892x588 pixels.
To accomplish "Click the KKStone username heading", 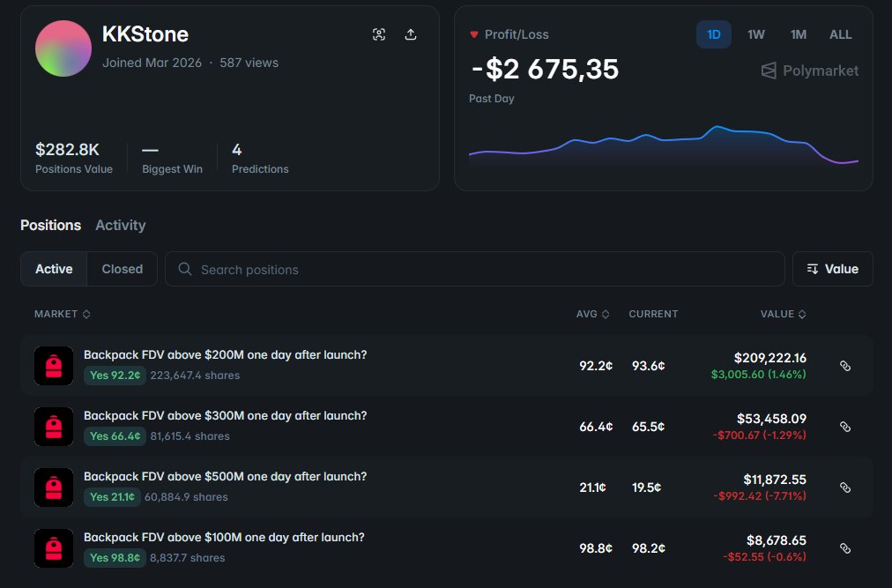I will tap(145, 34).
